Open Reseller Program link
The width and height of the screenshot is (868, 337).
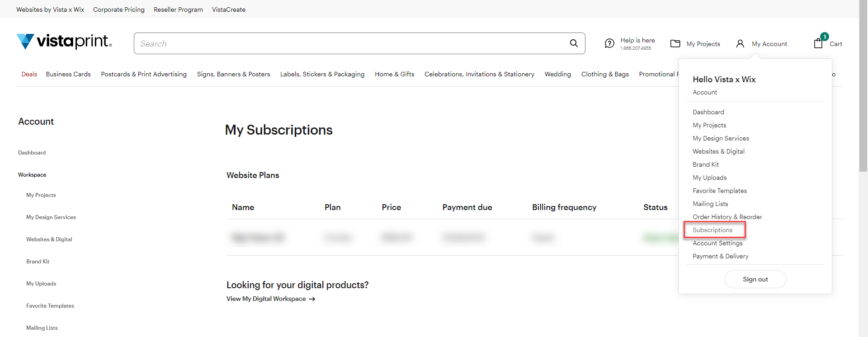178,9
